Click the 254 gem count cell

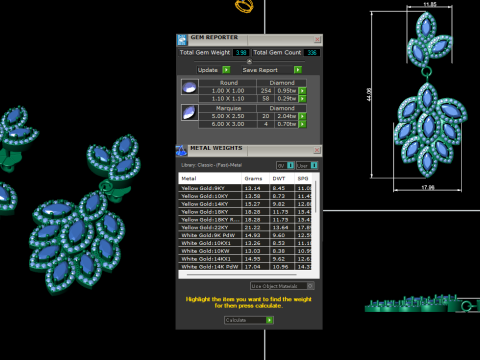[x=266, y=91]
